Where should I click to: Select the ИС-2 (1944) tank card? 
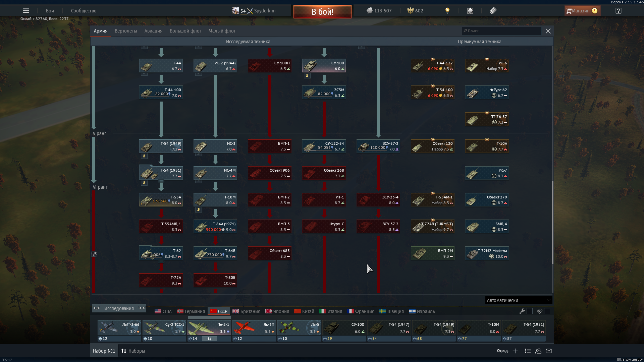[x=215, y=66]
